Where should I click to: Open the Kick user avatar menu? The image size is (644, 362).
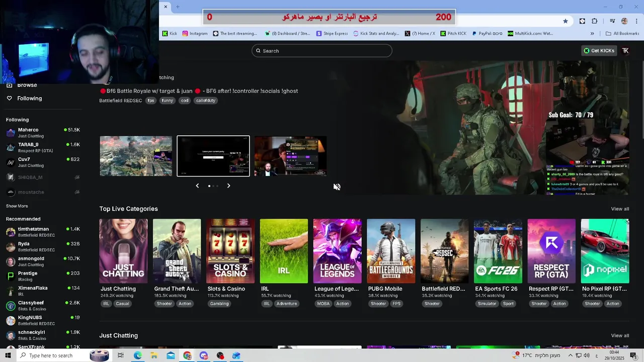625,51
